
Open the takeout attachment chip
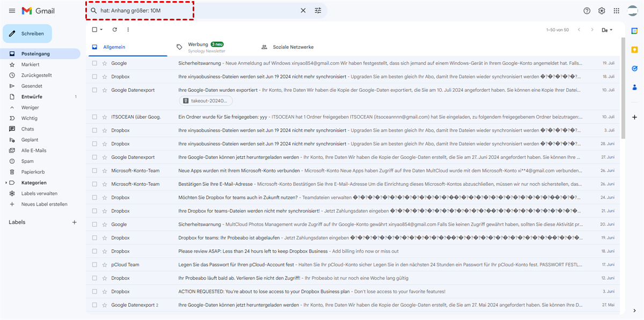click(206, 100)
